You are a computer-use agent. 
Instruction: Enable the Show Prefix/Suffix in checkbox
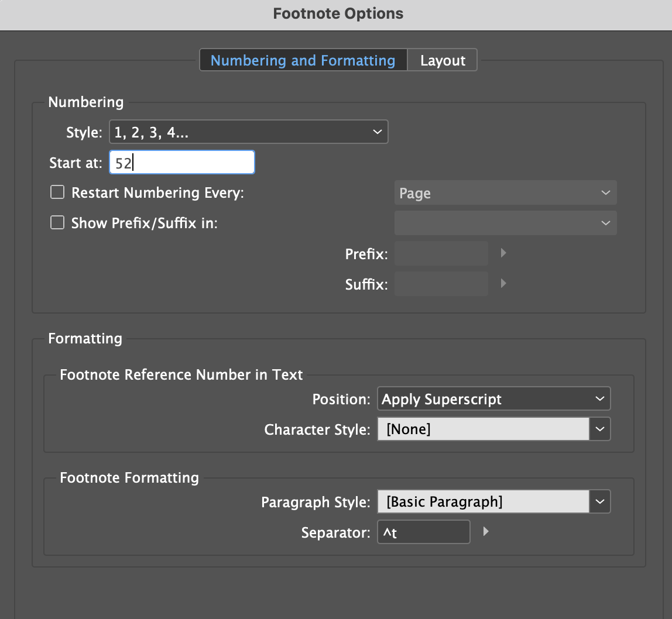[57, 223]
